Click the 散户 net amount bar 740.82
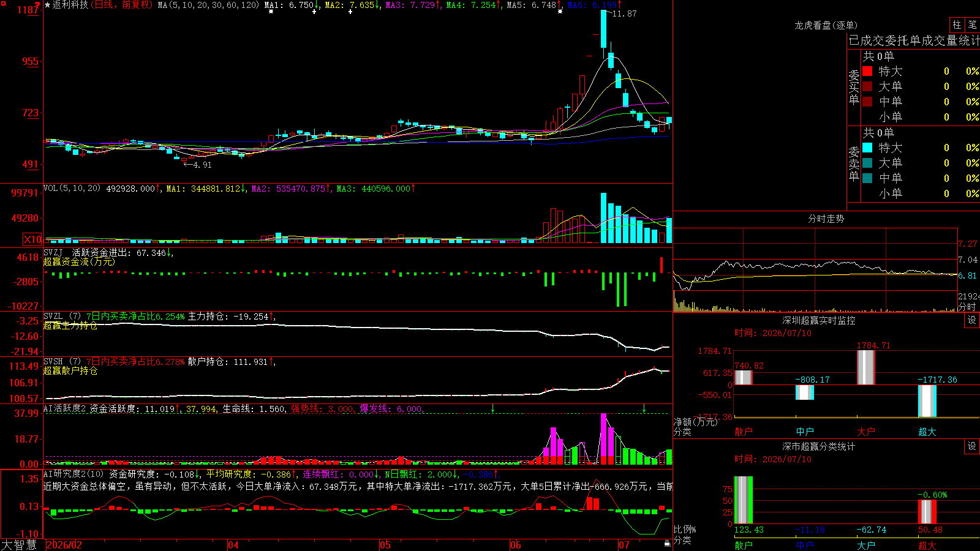Image resolution: width=980 pixels, height=551 pixels. (744, 377)
